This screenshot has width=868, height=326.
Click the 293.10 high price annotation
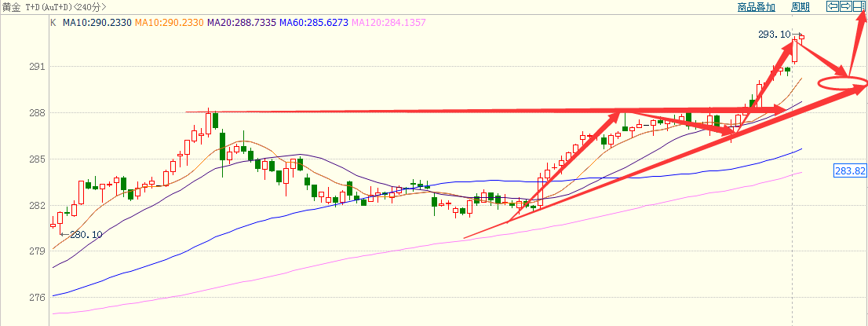tap(775, 35)
